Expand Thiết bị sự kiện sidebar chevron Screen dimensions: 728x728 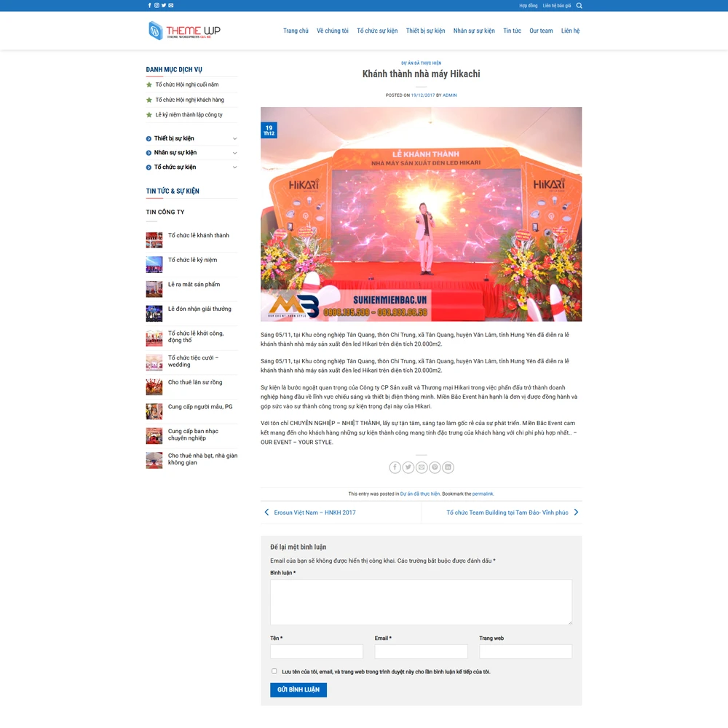pyautogui.click(x=235, y=138)
